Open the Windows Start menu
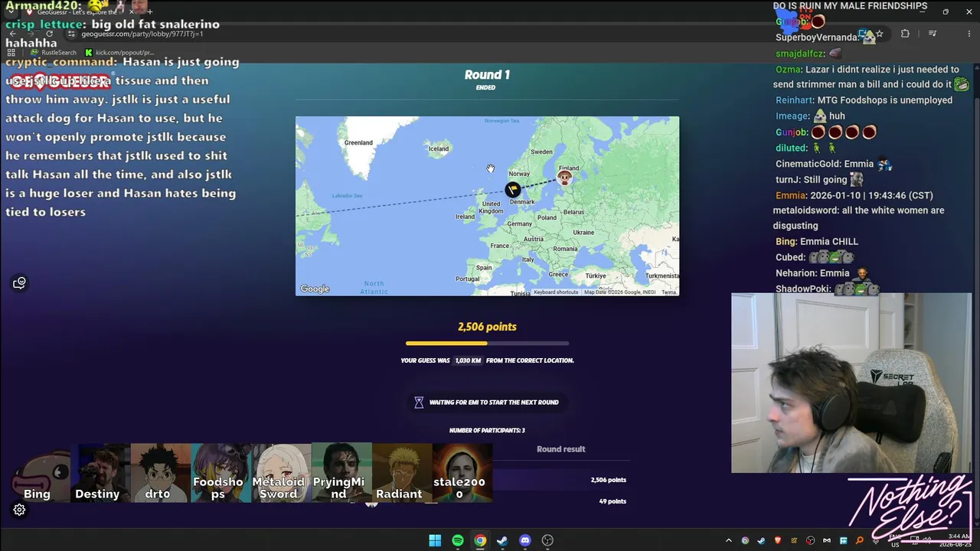This screenshot has width=980, height=551. click(x=435, y=540)
